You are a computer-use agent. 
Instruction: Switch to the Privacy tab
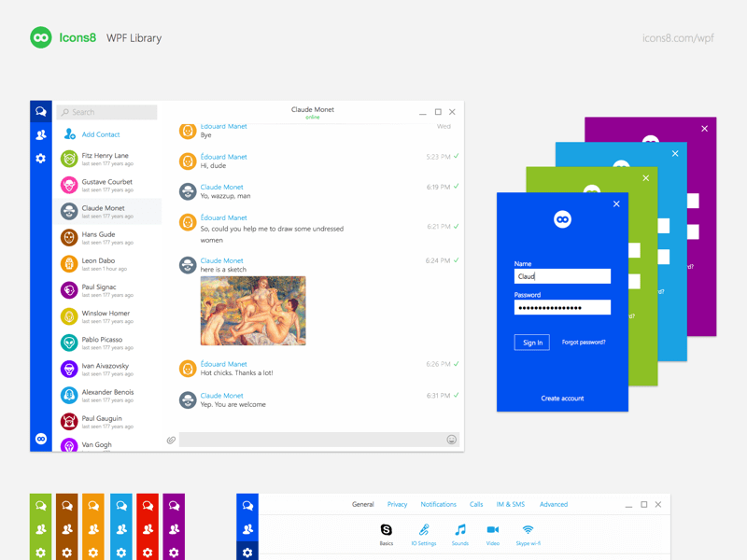coord(397,503)
